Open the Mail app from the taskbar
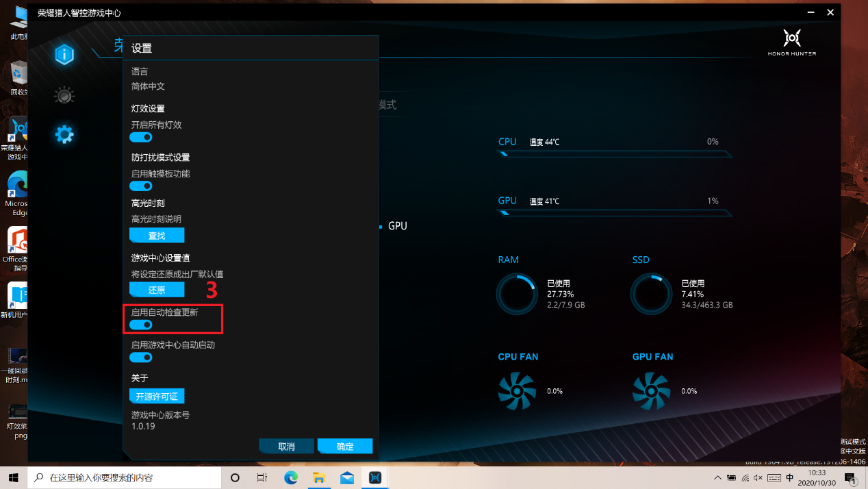The width and height of the screenshot is (868, 489). [346, 477]
